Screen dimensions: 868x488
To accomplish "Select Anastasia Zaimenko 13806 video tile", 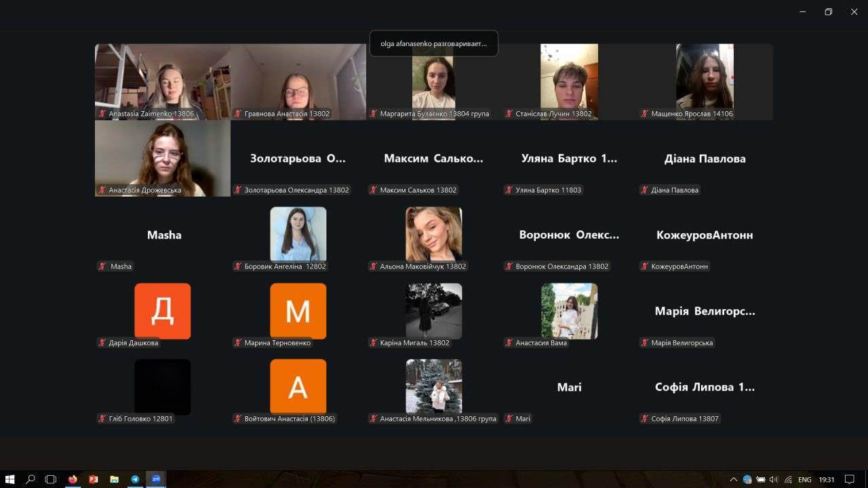I will click(163, 81).
